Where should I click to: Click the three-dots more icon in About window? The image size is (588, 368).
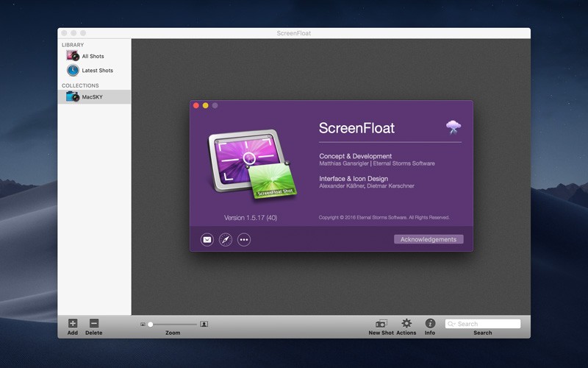pos(244,240)
